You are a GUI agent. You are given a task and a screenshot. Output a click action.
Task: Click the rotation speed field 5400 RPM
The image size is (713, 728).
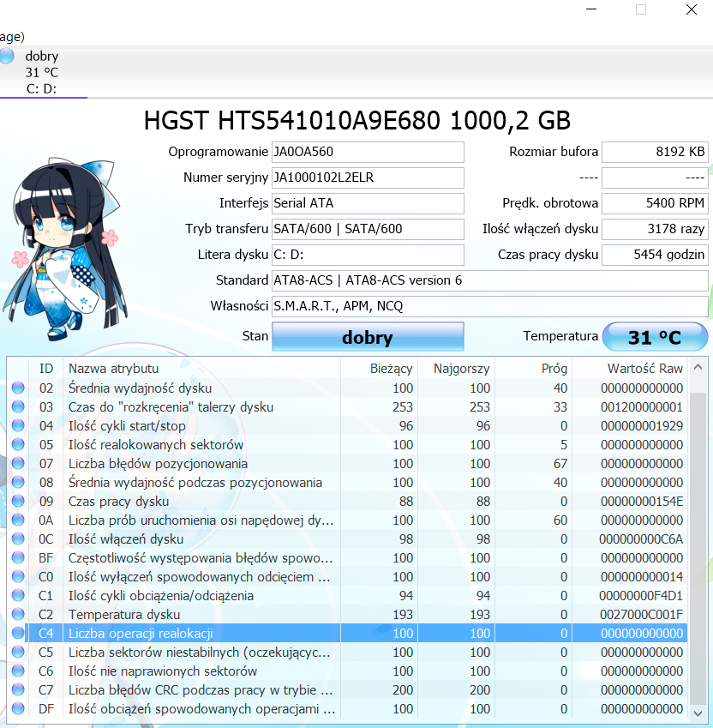pos(655,203)
